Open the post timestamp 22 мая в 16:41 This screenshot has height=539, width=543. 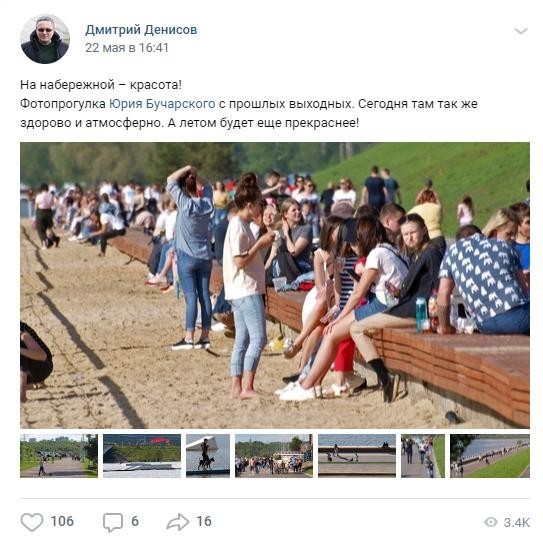click(x=127, y=48)
